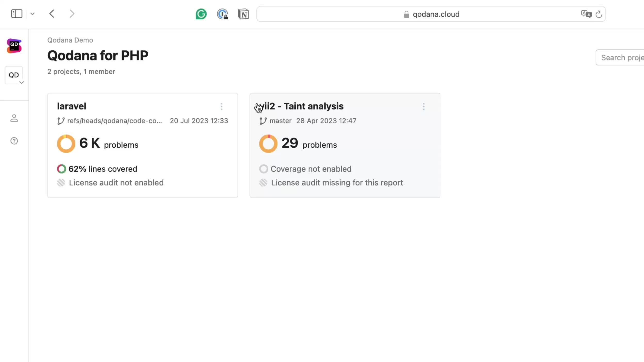Click the Qodana Demo breadcrumb link
Viewport: 644px width, 362px height.
(70, 40)
